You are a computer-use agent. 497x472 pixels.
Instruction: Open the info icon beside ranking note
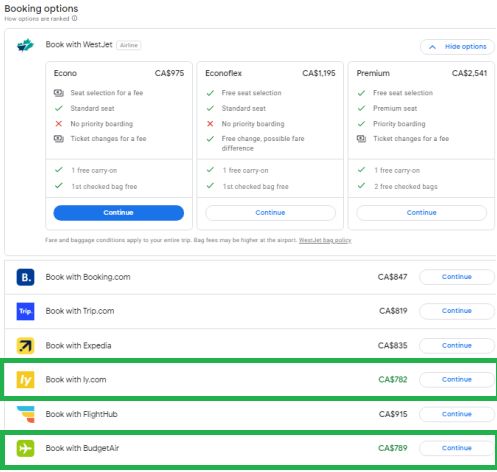coord(75,18)
